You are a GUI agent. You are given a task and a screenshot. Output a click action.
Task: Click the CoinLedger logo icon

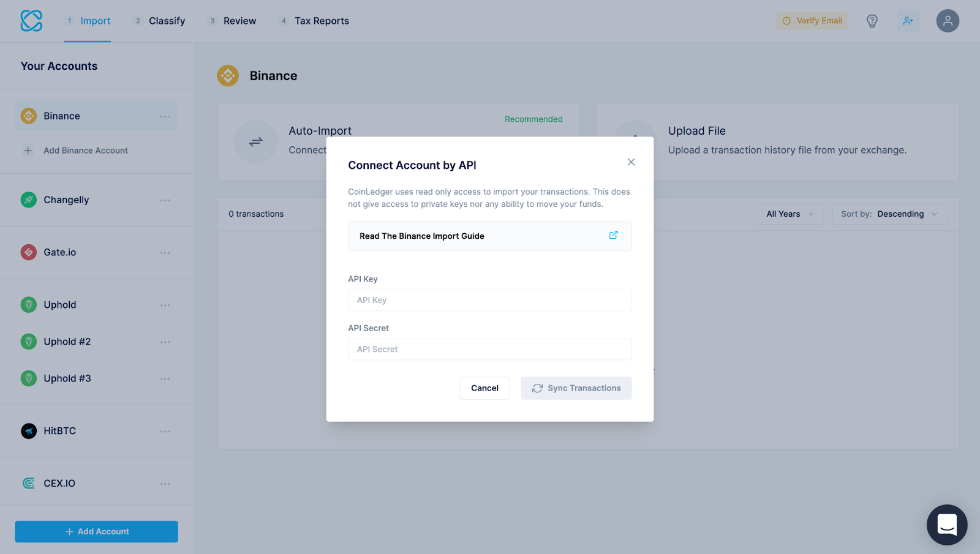(31, 21)
